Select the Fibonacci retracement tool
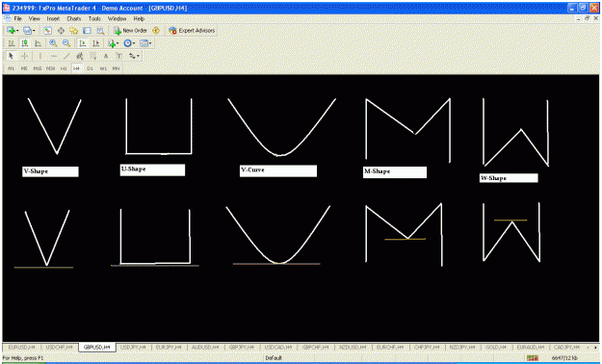The height and width of the screenshot is (364, 602). pos(92,56)
